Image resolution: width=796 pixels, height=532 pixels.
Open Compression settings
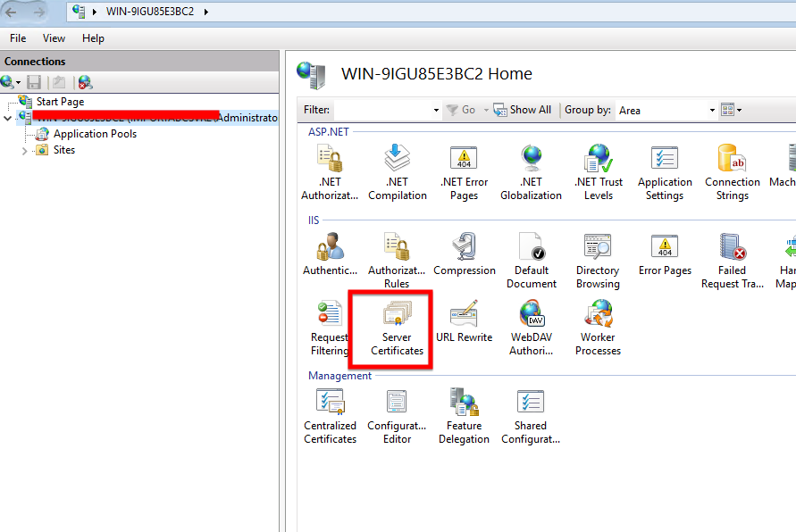464,259
